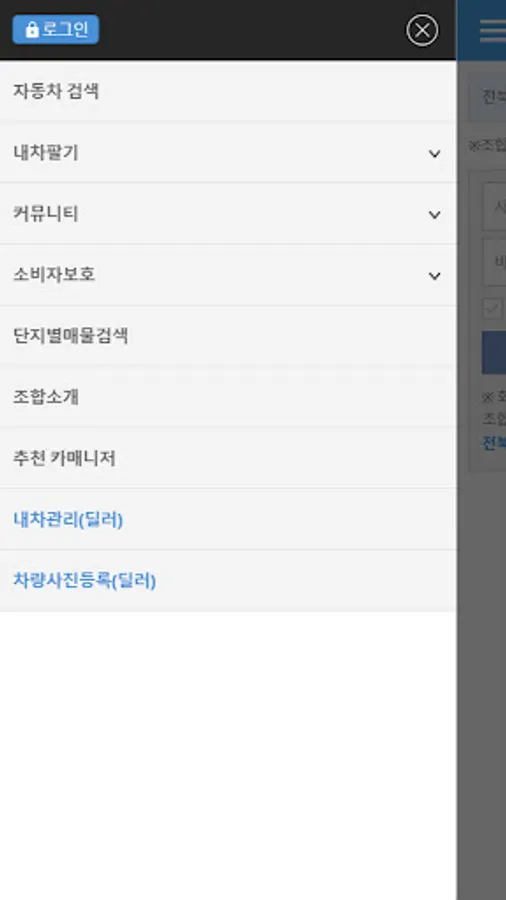506x900 pixels.
Task: Click the lock icon on login button
Action: click(32, 30)
